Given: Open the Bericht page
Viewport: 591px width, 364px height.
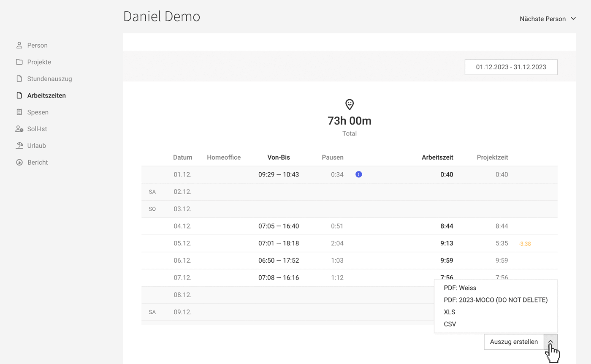Looking at the screenshot, I should click(38, 162).
